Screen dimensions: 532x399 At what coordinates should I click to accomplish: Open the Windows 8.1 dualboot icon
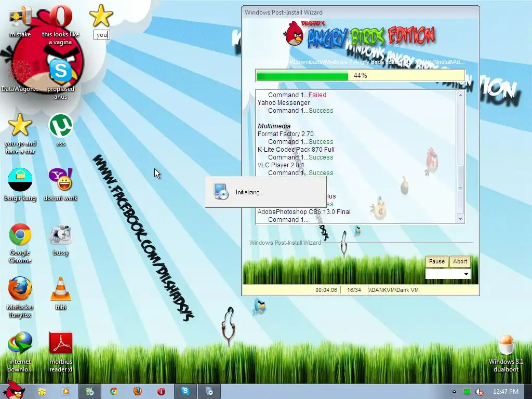click(506, 353)
